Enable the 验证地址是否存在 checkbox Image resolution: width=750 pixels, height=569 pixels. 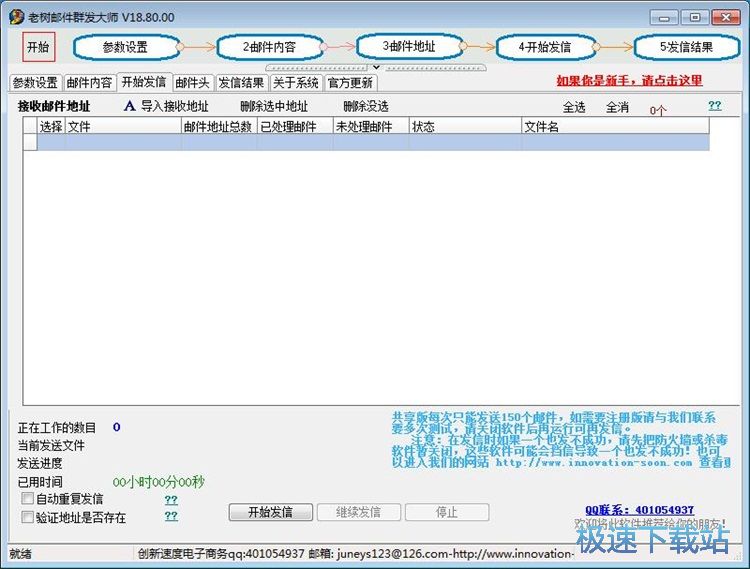(x=28, y=517)
